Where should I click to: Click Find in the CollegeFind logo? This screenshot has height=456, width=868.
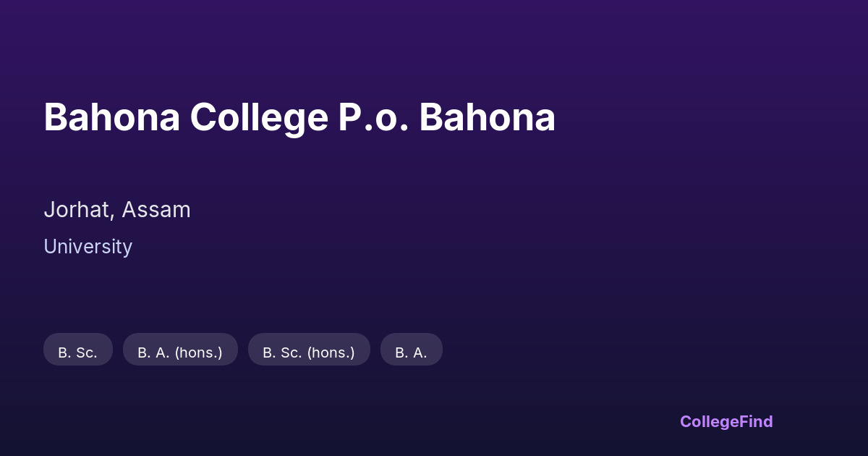[755, 421]
